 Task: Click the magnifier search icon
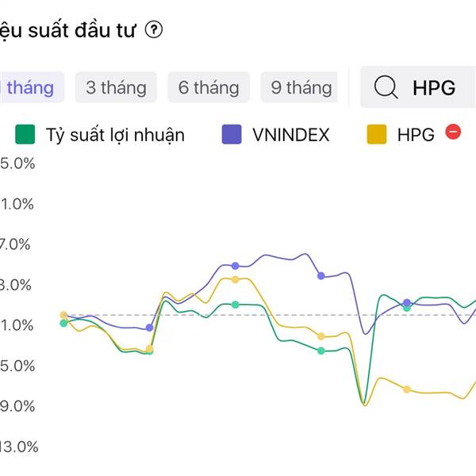point(386,87)
